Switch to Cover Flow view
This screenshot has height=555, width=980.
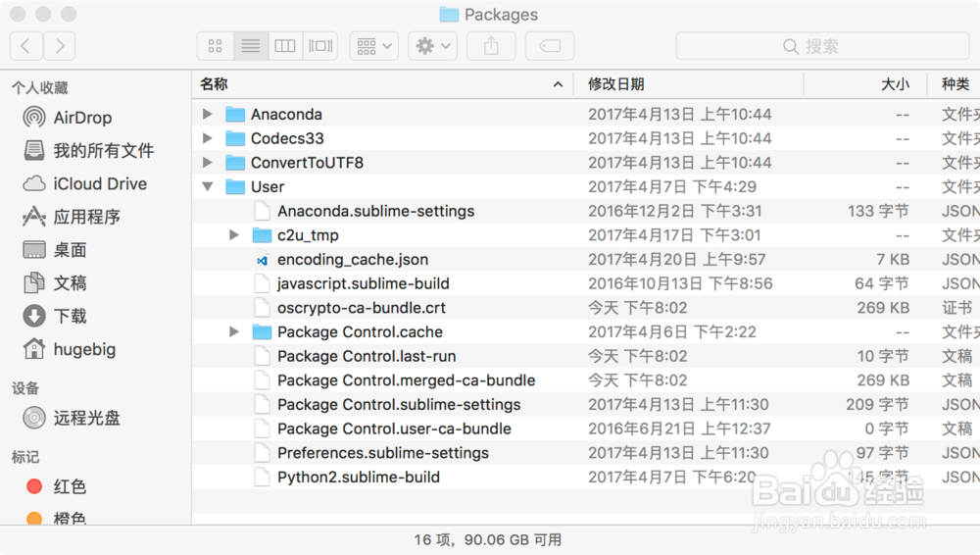tap(319, 46)
